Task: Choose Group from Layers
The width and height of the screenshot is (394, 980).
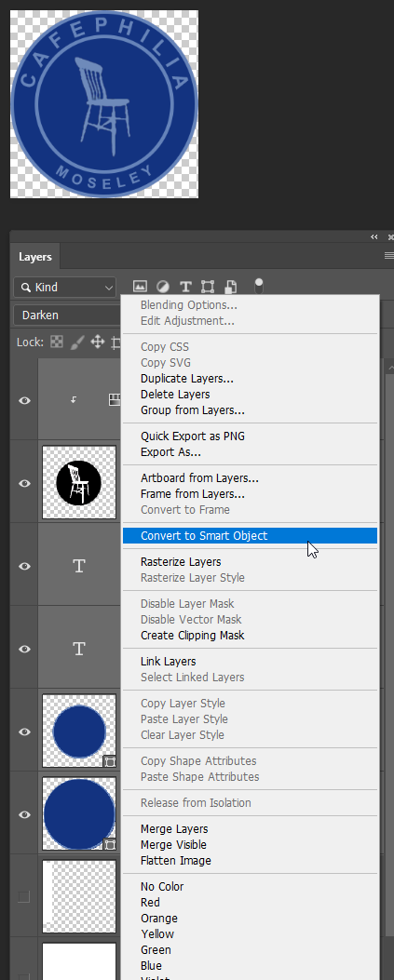Action: pos(193,410)
